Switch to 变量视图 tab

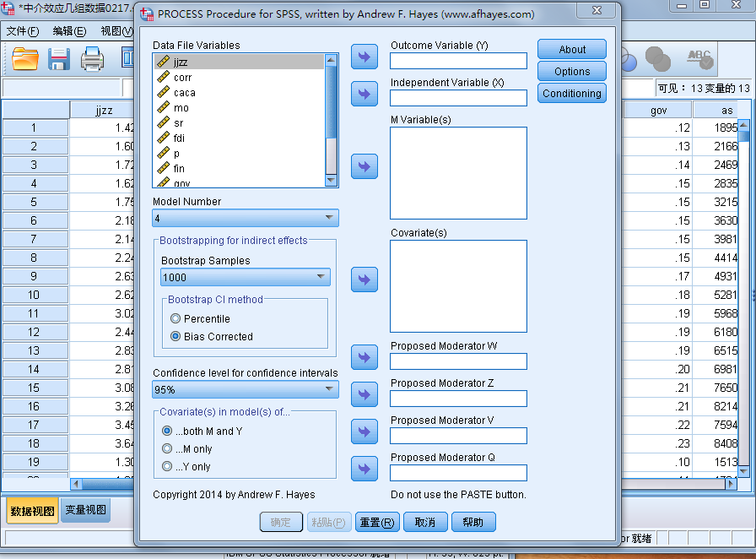point(85,510)
